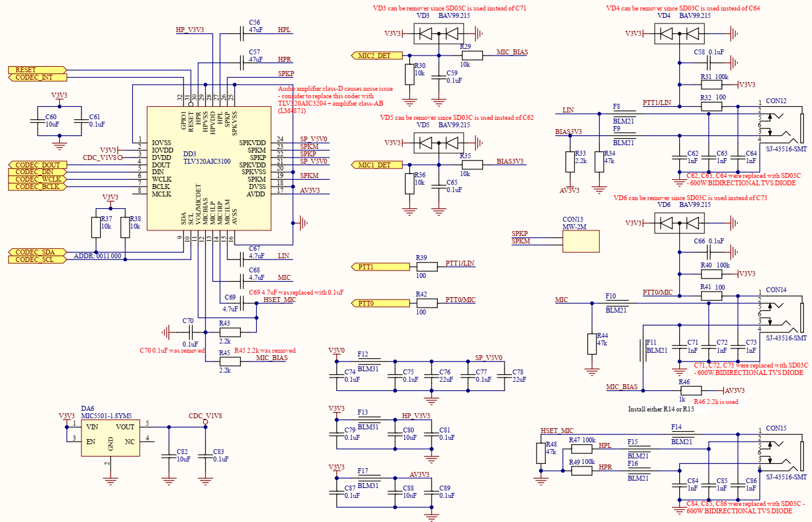Click the CODEC_DOUT port tag

[x=36, y=165]
